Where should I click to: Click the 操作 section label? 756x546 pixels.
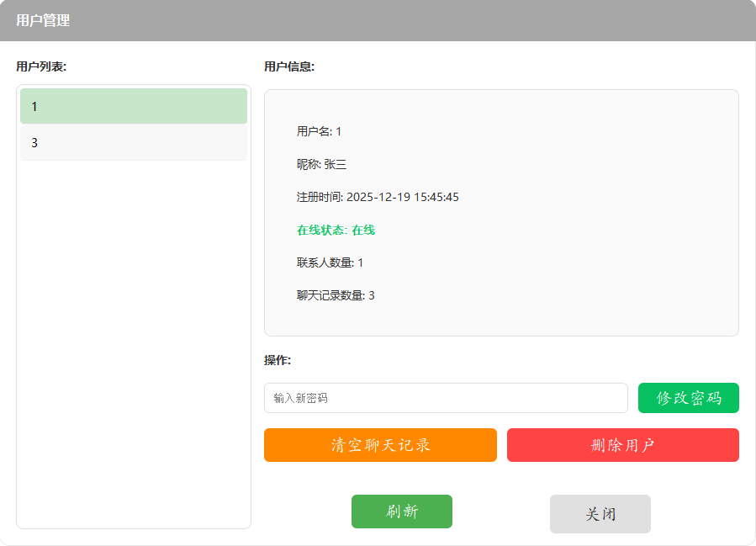276,363
